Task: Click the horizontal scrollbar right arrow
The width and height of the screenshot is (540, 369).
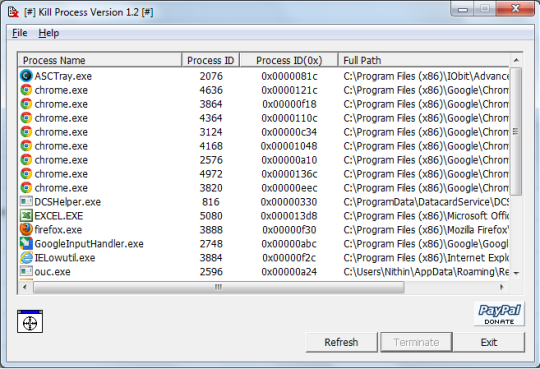Action: pos(502,287)
